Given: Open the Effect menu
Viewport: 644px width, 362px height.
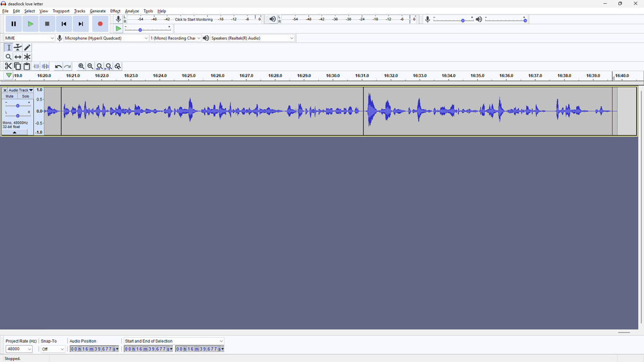Looking at the screenshot, I should click(115, 11).
